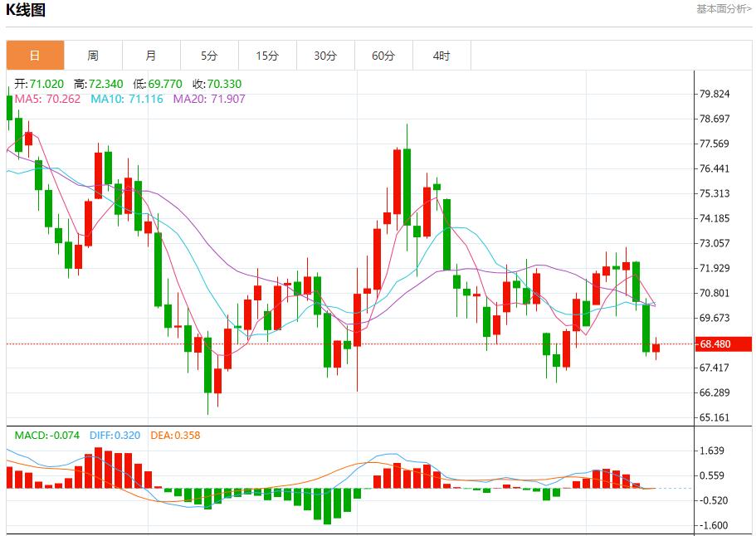Screen dimensions: 756x536
Task: Open the 5分 interval tab
Action: click(209, 56)
